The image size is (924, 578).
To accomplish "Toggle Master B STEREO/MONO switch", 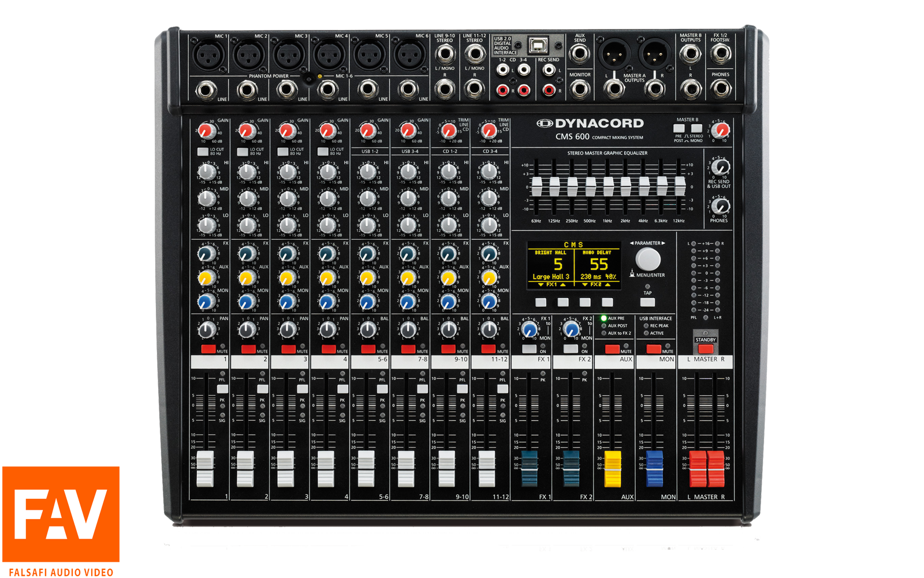I will (696, 128).
